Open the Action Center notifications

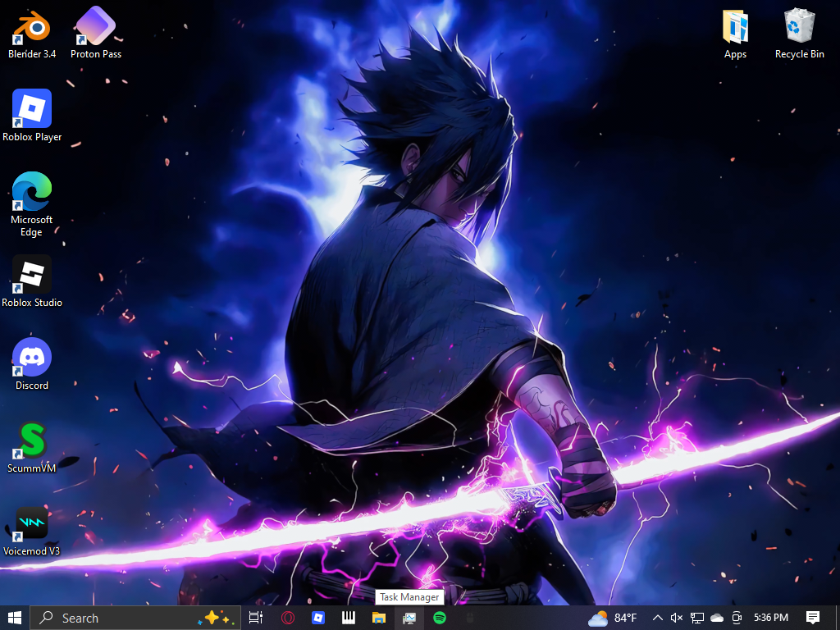coord(813,618)
